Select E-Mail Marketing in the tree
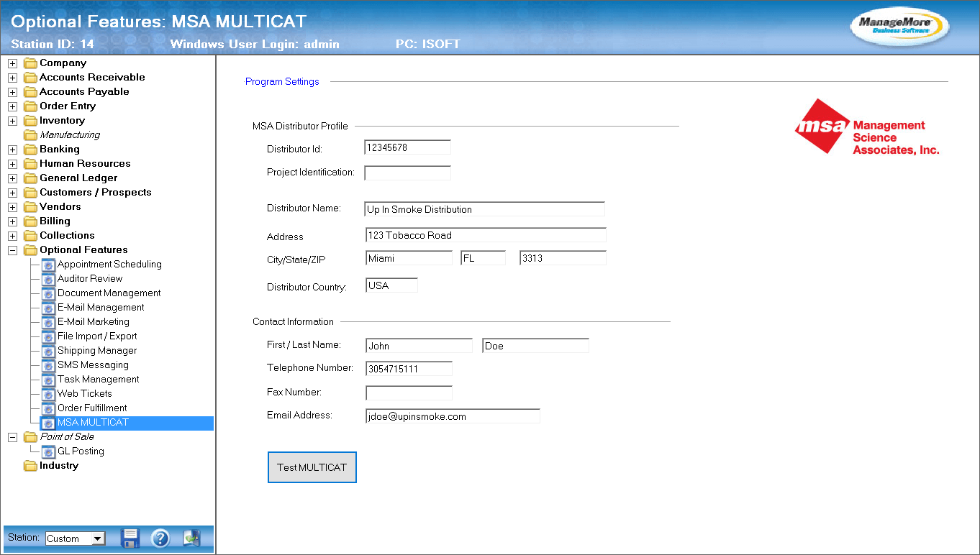Screen dimensions: 980x555 tap(94, 322)
